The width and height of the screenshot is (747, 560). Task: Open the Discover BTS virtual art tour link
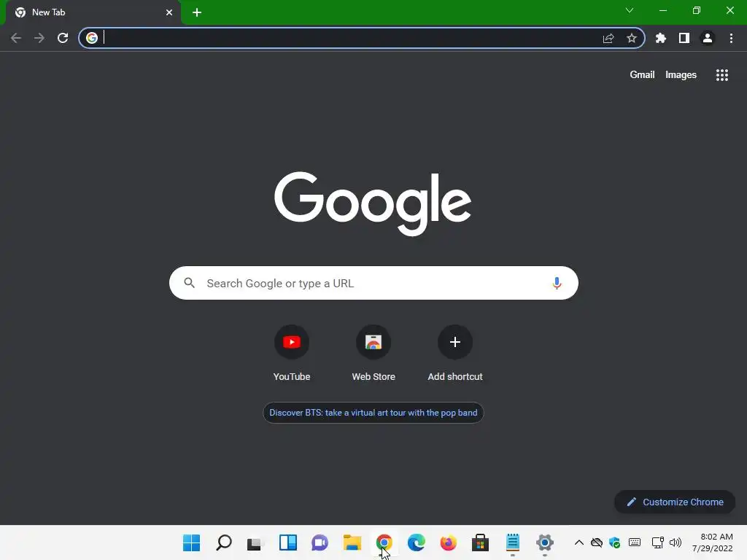pyautogui.click(x=373, y=413)
